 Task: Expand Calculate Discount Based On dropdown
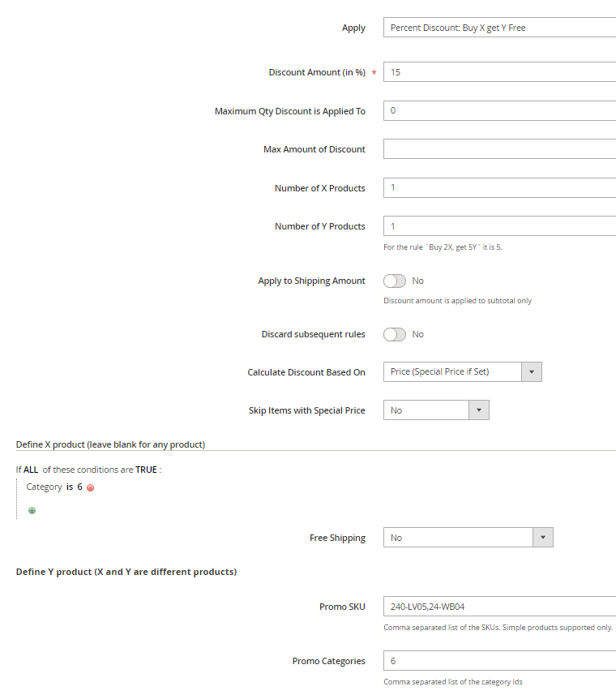461,371
